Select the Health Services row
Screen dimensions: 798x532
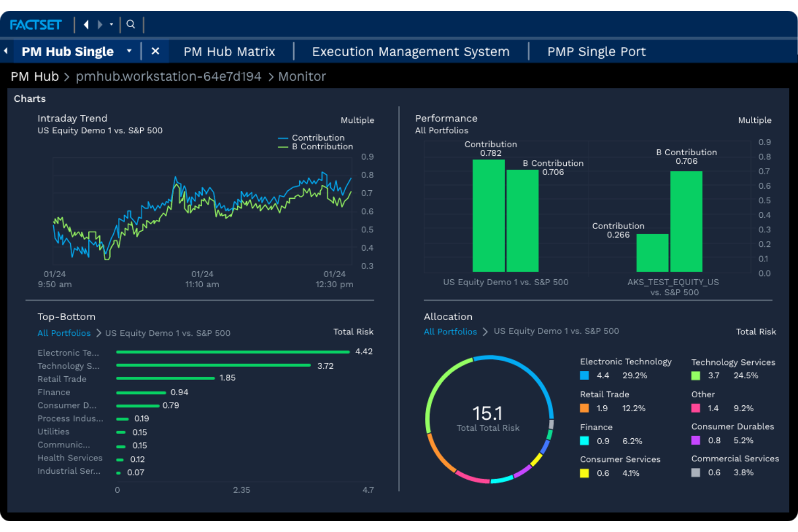coord(91,459)
